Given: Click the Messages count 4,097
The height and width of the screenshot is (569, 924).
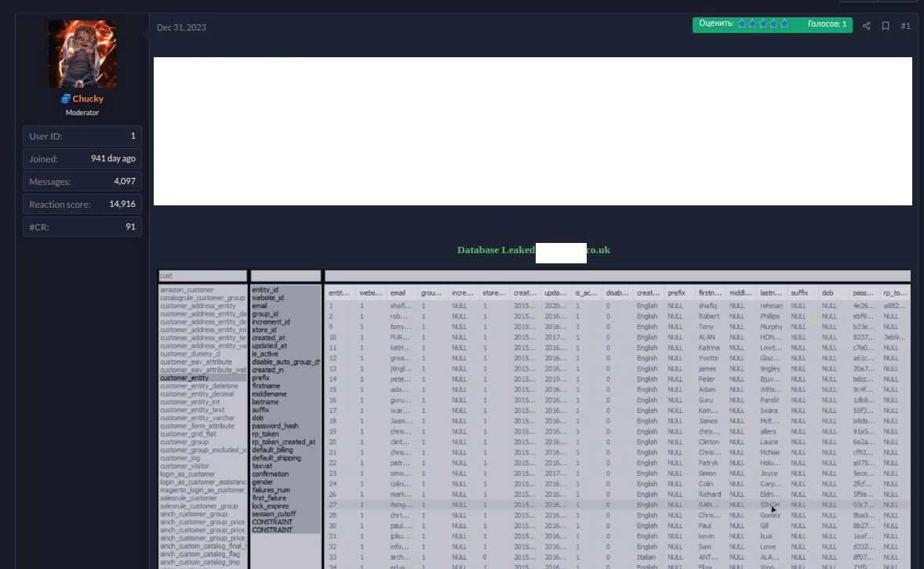Looking at the screenshot, I should pyautogui.click(x=126, y=181).
